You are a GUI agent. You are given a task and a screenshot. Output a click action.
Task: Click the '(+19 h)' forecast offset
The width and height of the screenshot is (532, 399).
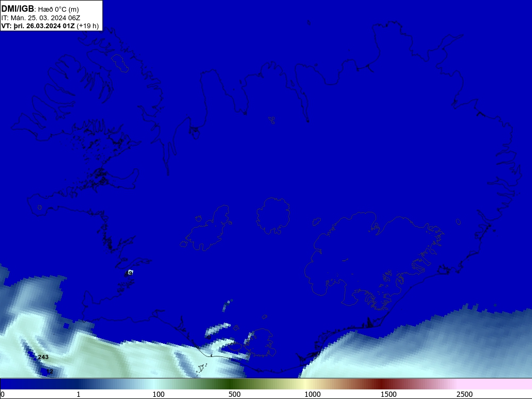[x=88, y=26]
